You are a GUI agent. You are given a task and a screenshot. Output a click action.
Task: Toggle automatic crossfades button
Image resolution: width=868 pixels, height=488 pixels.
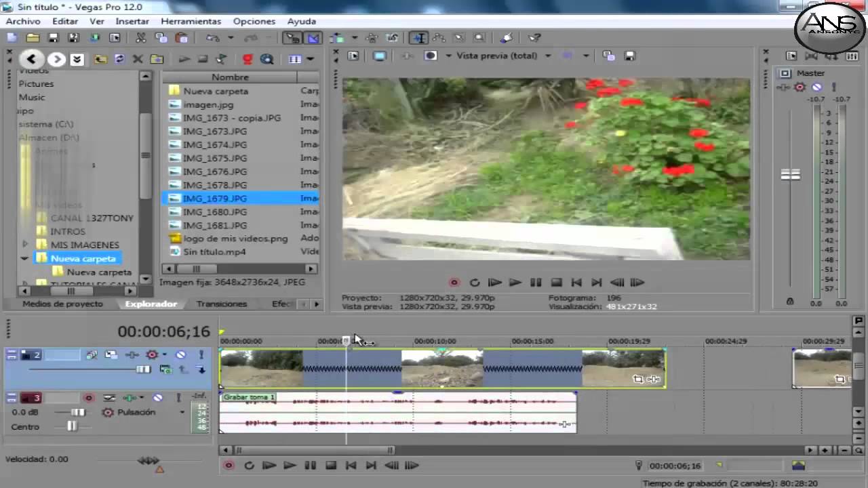(x=313, y=38)
